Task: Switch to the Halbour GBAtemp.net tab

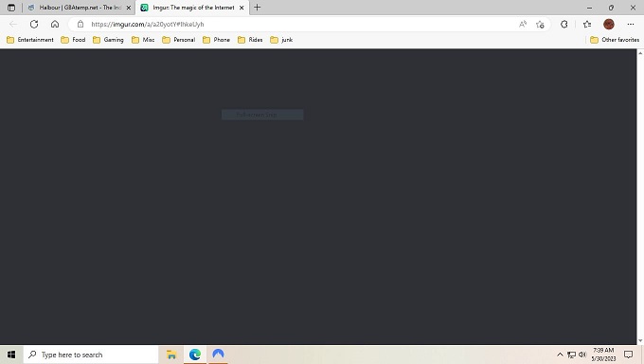Action: coord(80,8)
